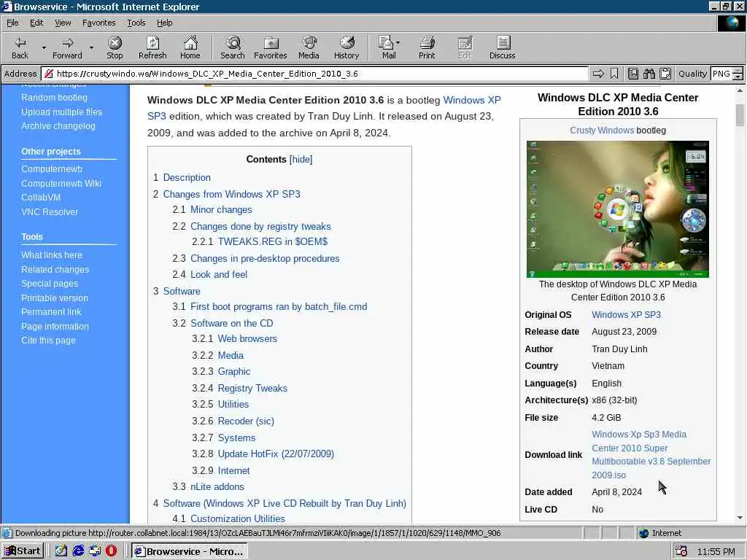This screenshot has height=560, width=747.
Task: Click the page scrollbar up arrow
Action: 740,90
